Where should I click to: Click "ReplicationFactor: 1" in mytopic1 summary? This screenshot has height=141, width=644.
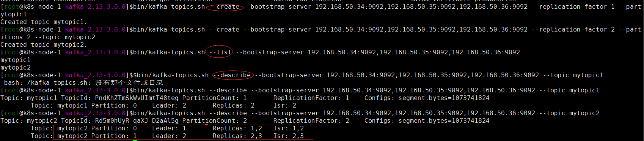pyautogui.click(x=311, y=98)
